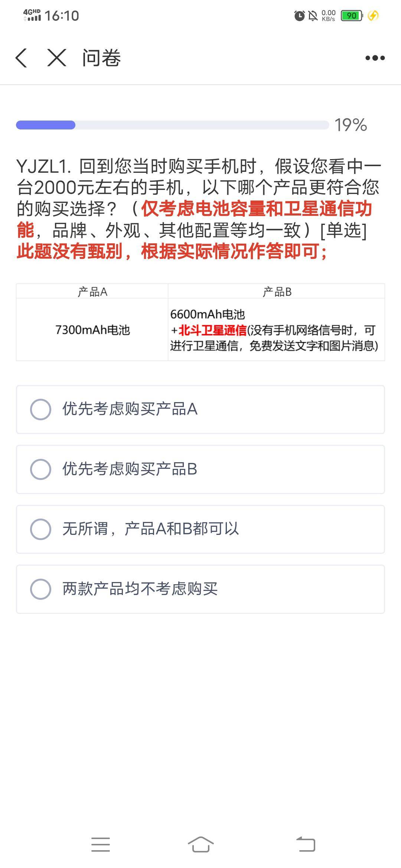Viewport: 401px width, 868px height.
Task: Open the three-dots more menu
Action: click(375, 58)
